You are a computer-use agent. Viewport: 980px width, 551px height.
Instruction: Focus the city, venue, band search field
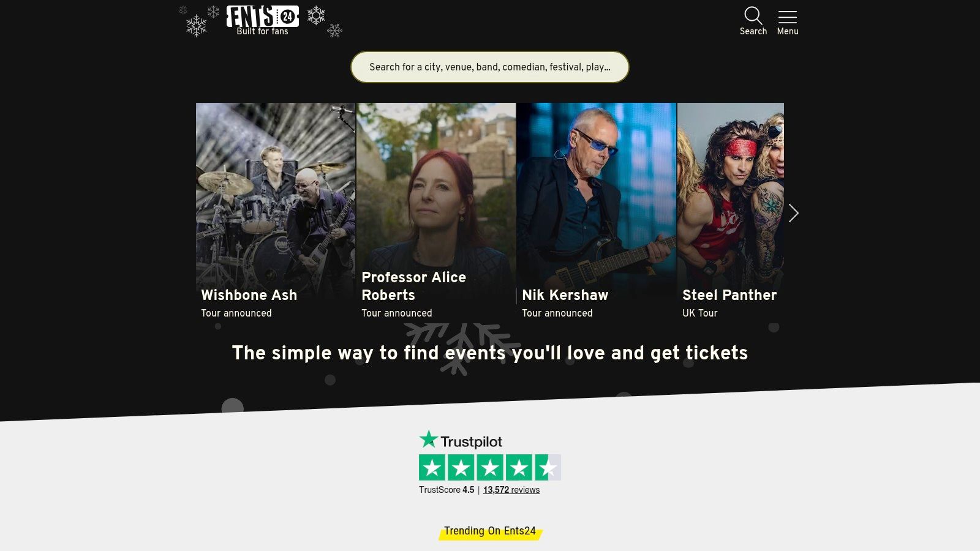490,67
